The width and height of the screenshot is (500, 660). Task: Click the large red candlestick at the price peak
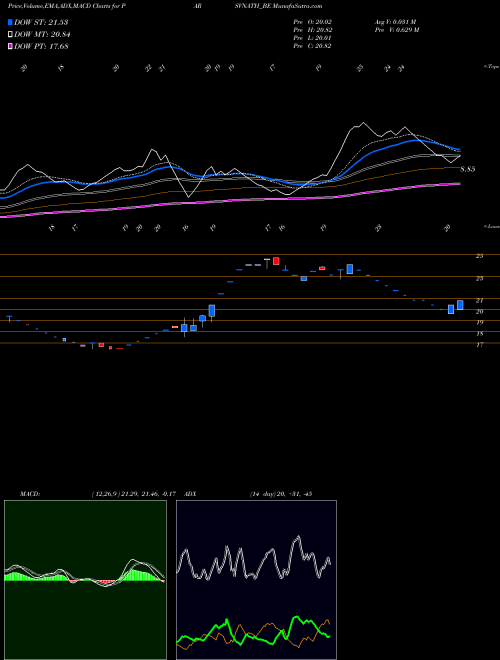276,261
